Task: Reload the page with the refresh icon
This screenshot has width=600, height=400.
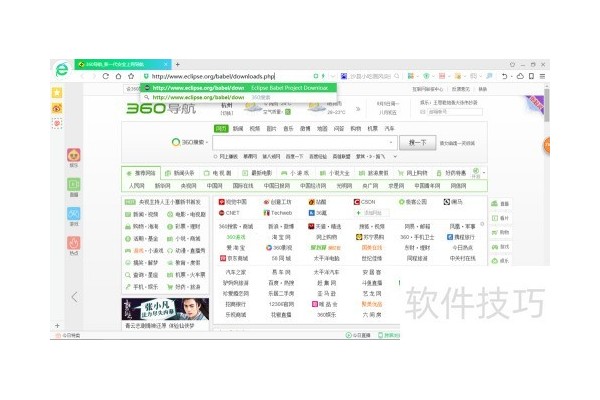Action: (x=106, y=76)
